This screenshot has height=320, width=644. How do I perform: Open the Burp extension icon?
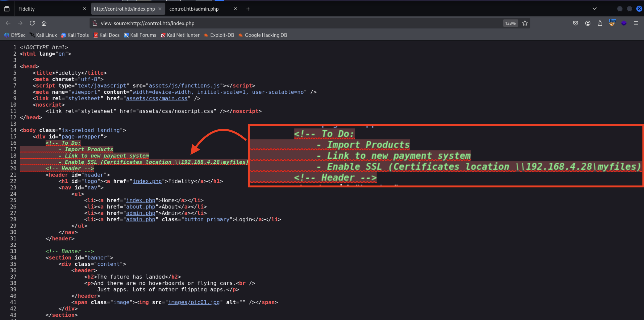pyautogui.click(x=612, y=23)
